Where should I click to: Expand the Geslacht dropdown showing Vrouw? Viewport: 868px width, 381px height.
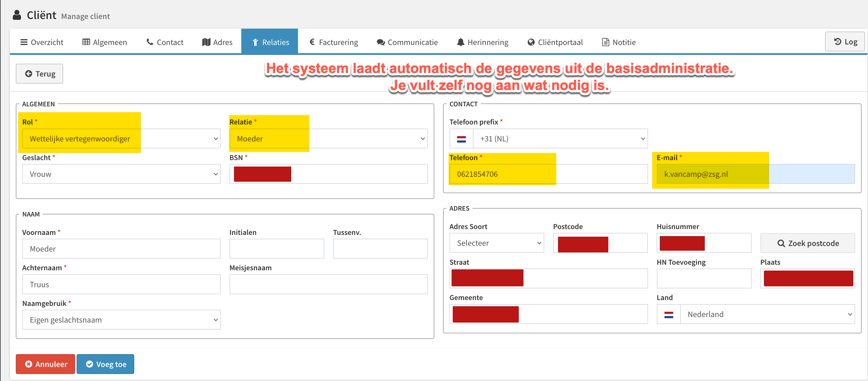point(121,174)
